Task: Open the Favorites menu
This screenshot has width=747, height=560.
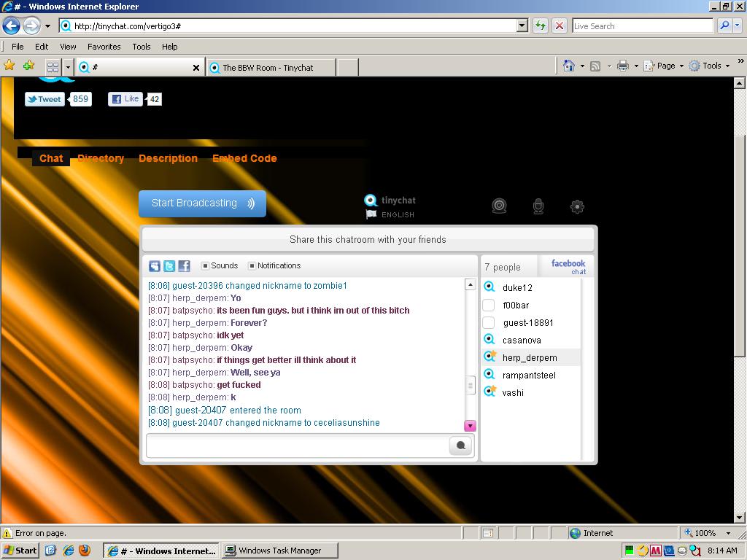Action: point(104,46)
